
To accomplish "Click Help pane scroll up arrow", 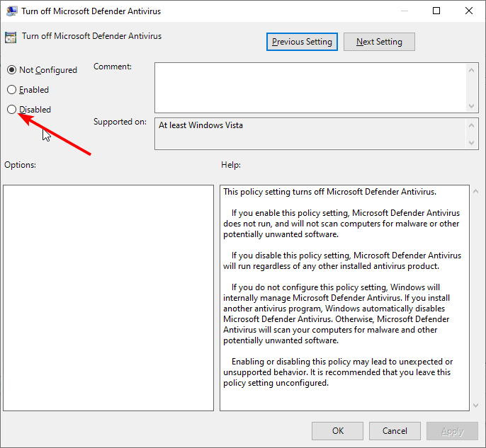I will coord(476,191).
